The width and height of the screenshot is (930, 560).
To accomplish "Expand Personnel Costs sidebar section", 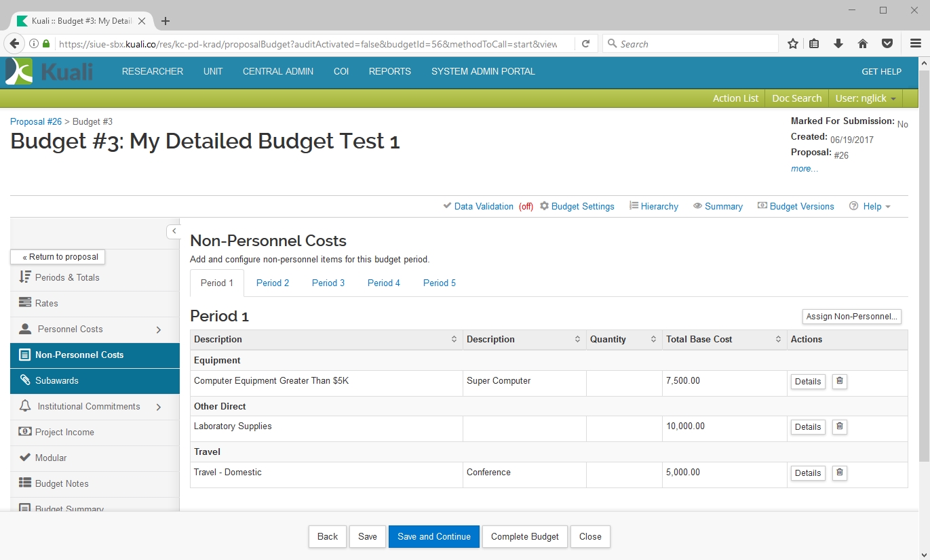I will (x=159, y=329).
